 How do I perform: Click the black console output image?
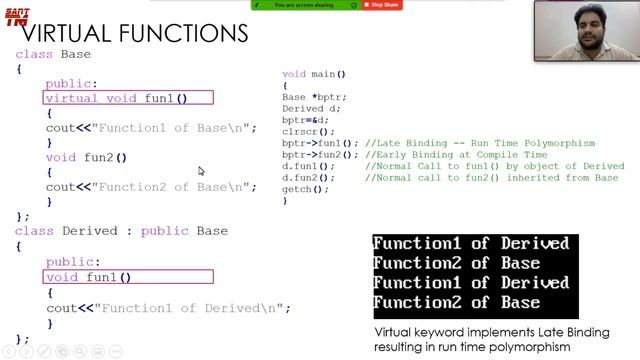tap(476, 276)
